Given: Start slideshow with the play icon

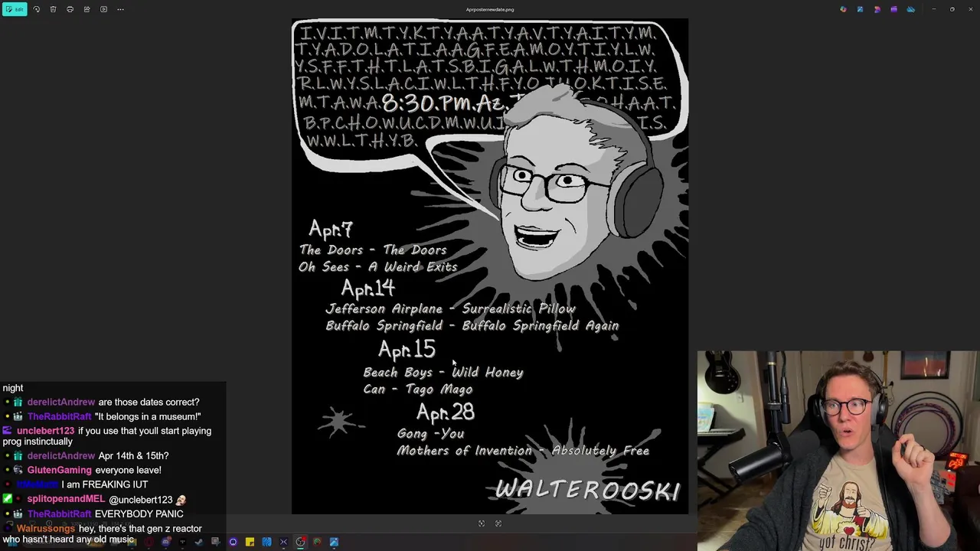Looking at the screenshot, I should (x=103, y=9).
